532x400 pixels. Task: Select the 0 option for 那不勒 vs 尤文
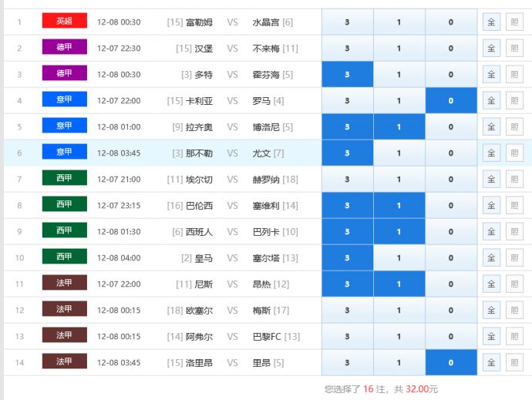point(450,153)
